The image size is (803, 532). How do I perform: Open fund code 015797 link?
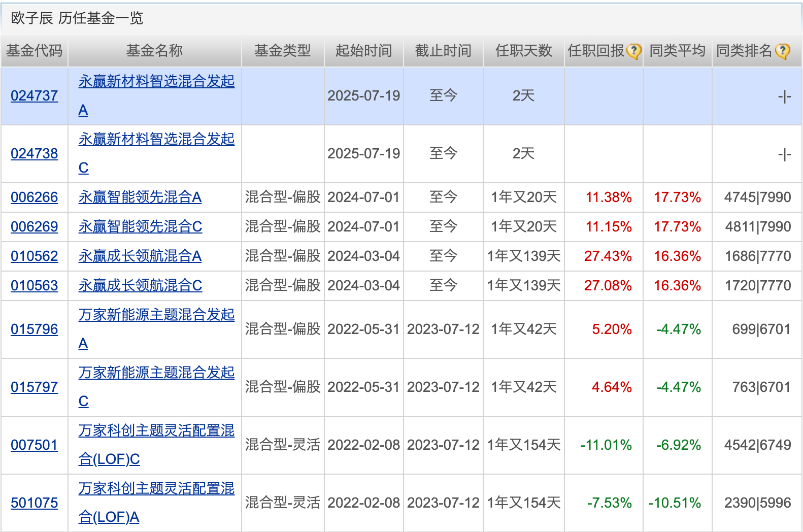tap(35, 387)
